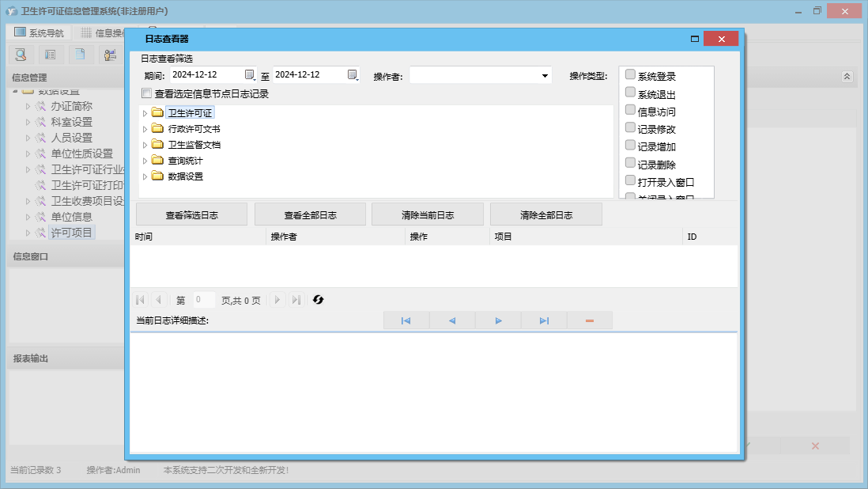Click the 操作者 column header
Screen dimensions: 868x489
(335, 237)
